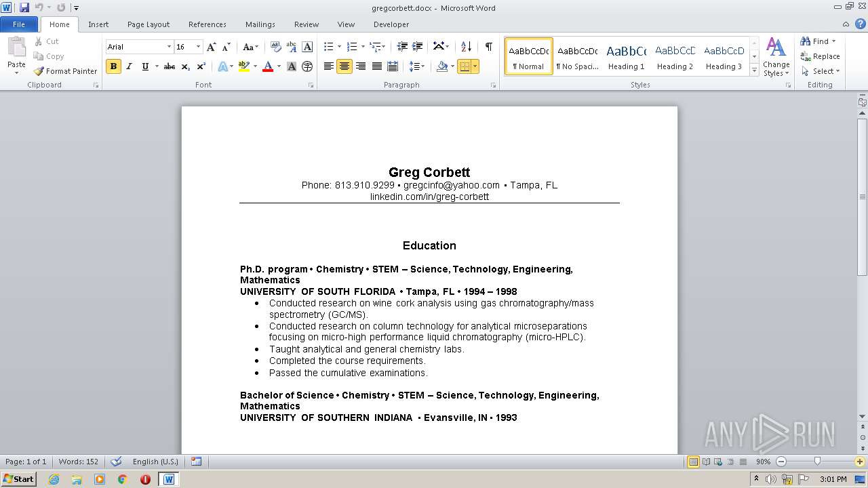Viewport: 868px width, 488px height.
Task: Apply No Spacing style
Action: pyautogui.click(x=577, y=57)
